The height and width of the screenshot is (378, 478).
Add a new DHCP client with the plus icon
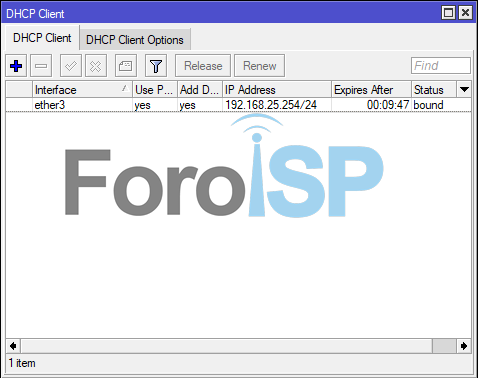click(x=16, y=66)
